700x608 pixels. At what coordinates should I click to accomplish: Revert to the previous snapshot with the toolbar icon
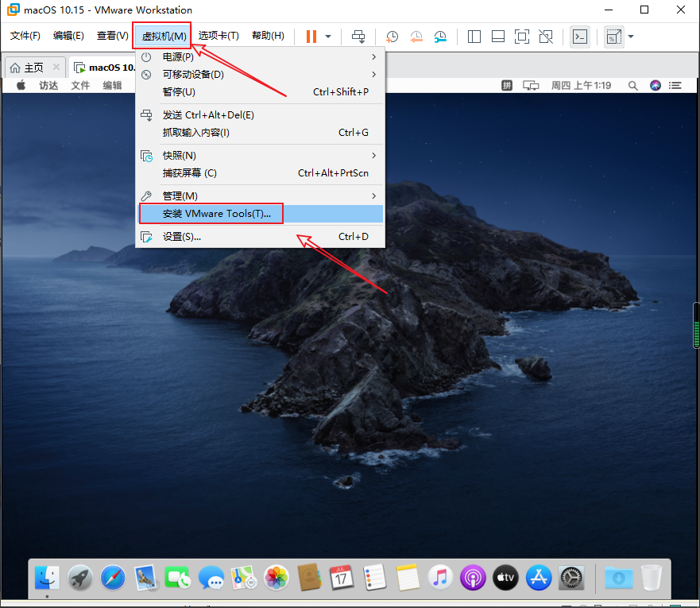click(x=416, y=37)
